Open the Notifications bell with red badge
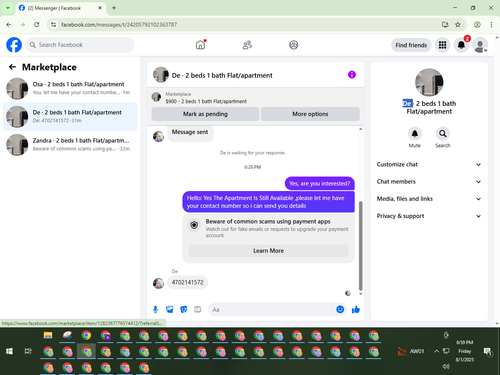Viewport: 500px width, 375px height. click(x=461, y=45)
